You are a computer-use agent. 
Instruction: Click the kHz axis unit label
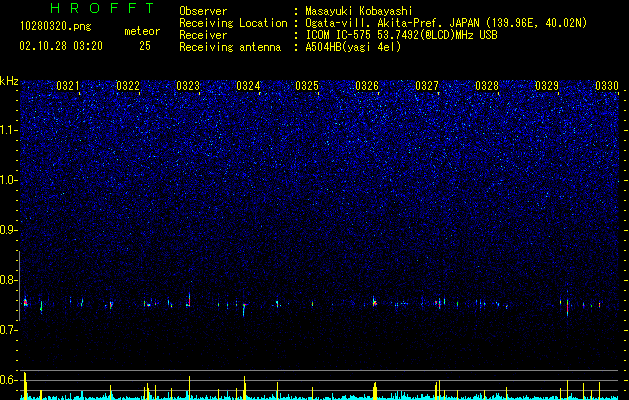point(9,81)
